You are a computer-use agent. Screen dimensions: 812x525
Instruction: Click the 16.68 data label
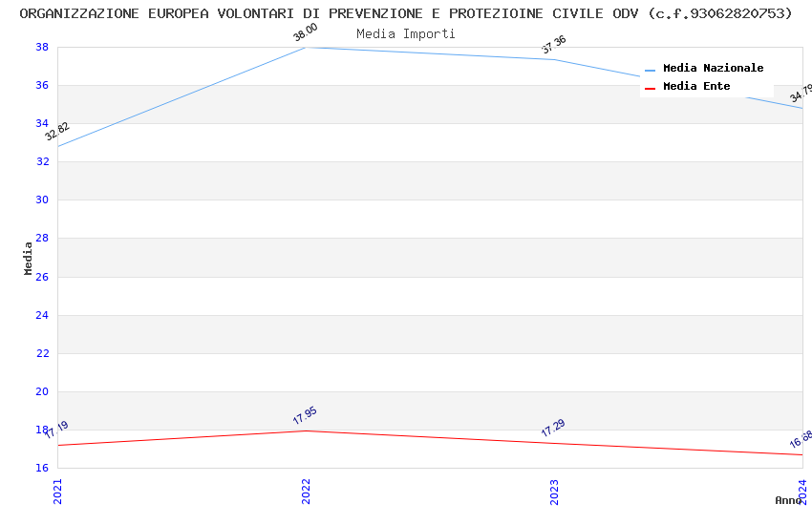point(801,440)
